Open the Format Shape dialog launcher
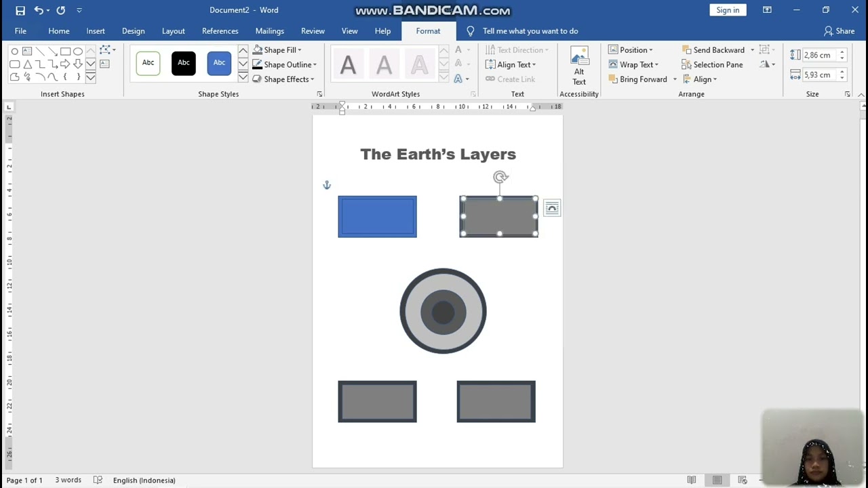This screenshot has width=868, height=488. coord(319,94)
